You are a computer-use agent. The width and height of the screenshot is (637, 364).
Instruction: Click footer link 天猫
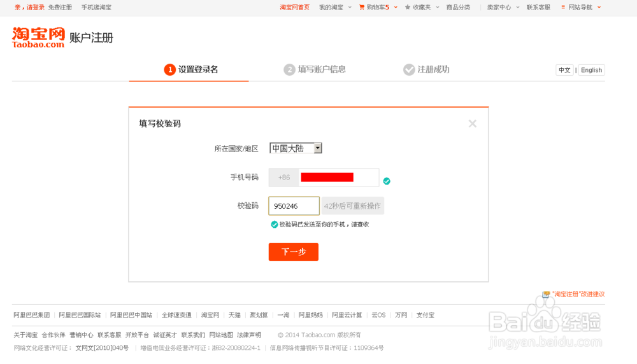pos(234,315)
